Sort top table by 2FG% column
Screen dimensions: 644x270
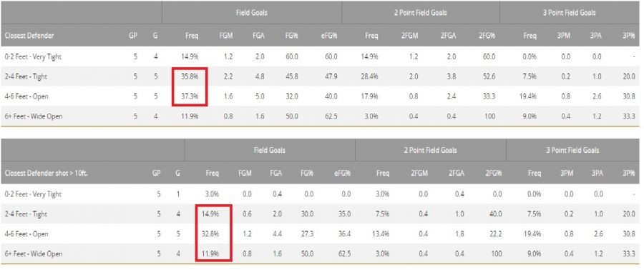[x=487, y=36]
